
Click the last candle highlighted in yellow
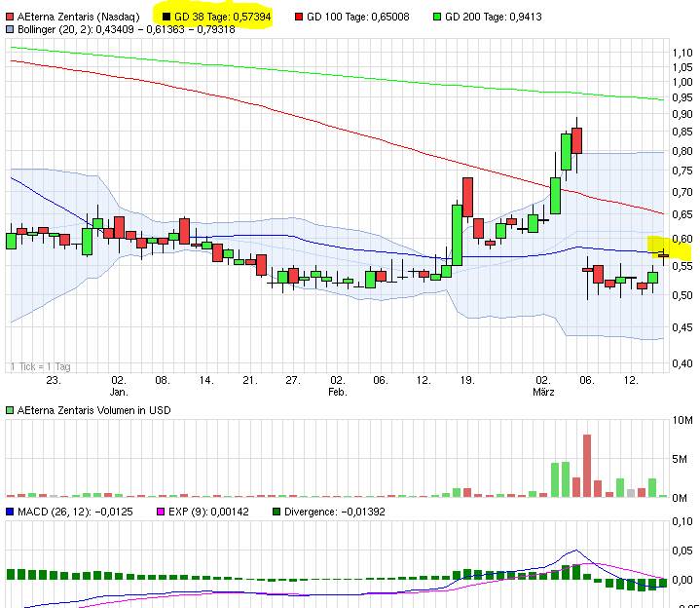click(663, 255)
